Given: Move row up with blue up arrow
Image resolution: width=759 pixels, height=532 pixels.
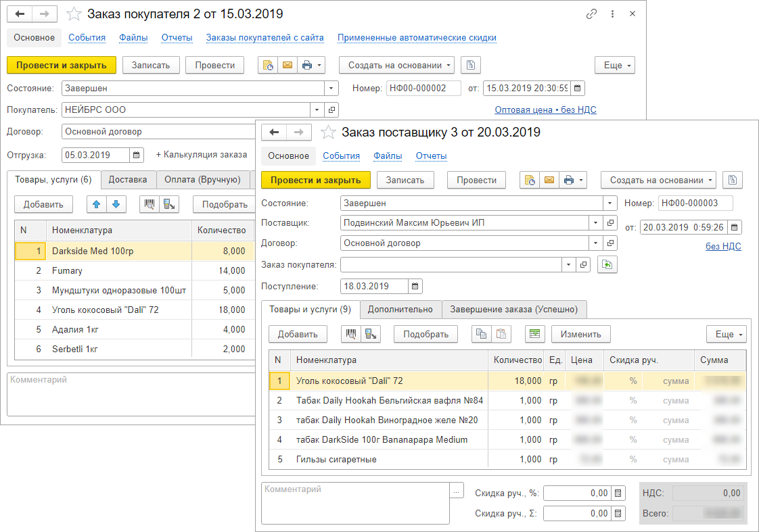Looking at the screenshot, I should pos(96,205).
